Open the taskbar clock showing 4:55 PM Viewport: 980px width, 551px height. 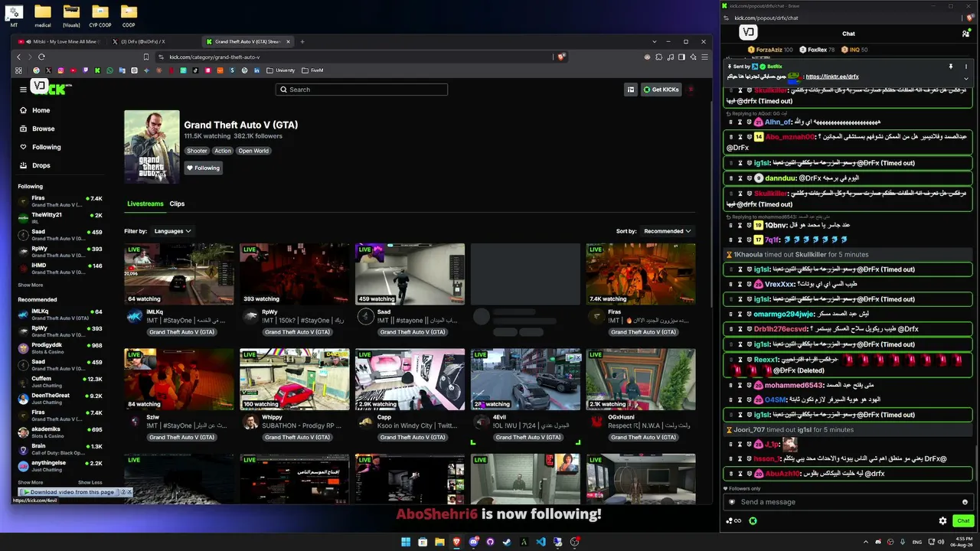(x=962, y=542)
